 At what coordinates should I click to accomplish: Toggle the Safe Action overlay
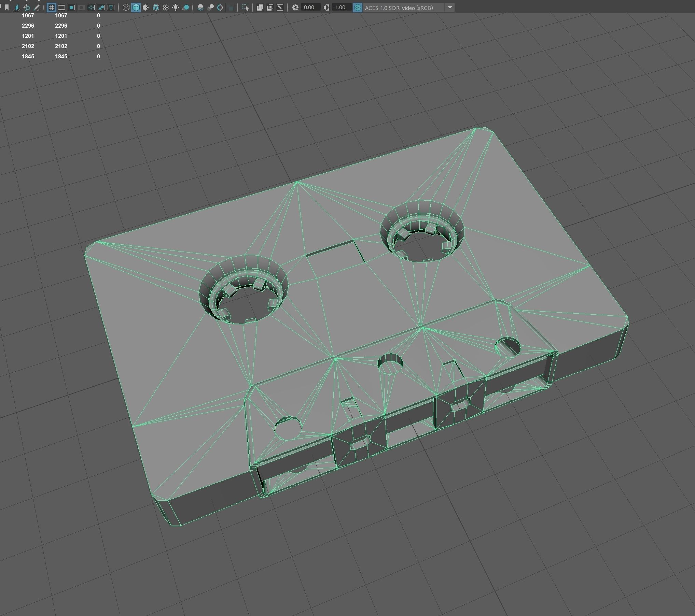101,7
